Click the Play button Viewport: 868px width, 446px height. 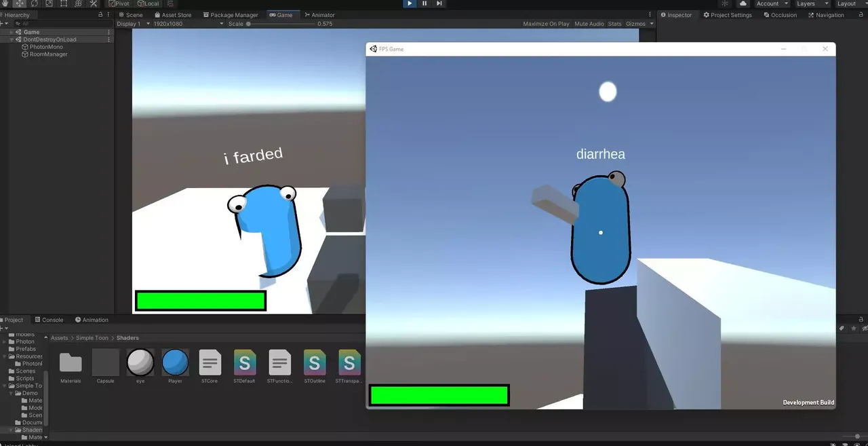coord(410,3)
